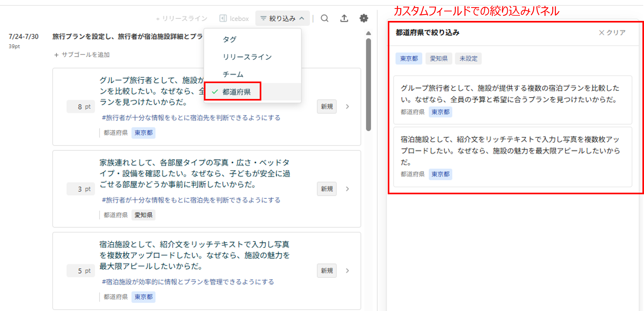Open グループ旅行者 card in filter panel
644x311 pixels.
(x=512, y=100)
